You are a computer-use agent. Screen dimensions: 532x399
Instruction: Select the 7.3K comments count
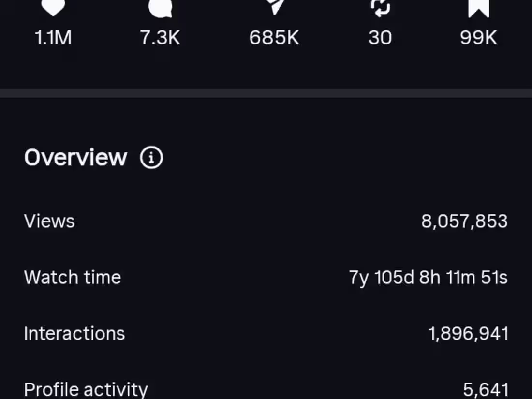pos(160,37)
